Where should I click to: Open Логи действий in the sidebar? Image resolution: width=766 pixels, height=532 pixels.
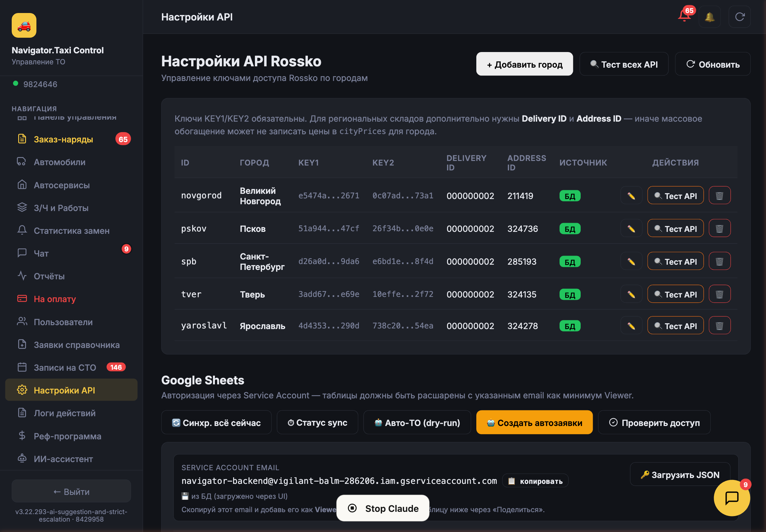click(71, 413)
